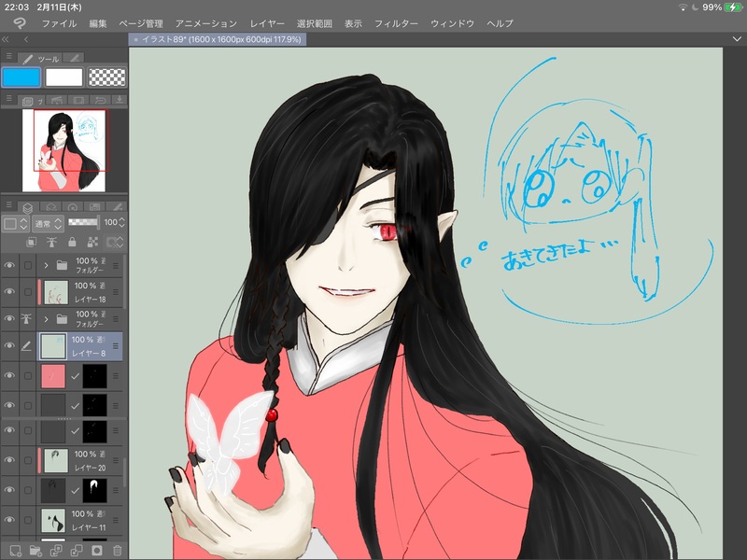Open the 選択範囲 menu
Image resolution: width=747 pixels, height=560 pixels.
[315, 23]
